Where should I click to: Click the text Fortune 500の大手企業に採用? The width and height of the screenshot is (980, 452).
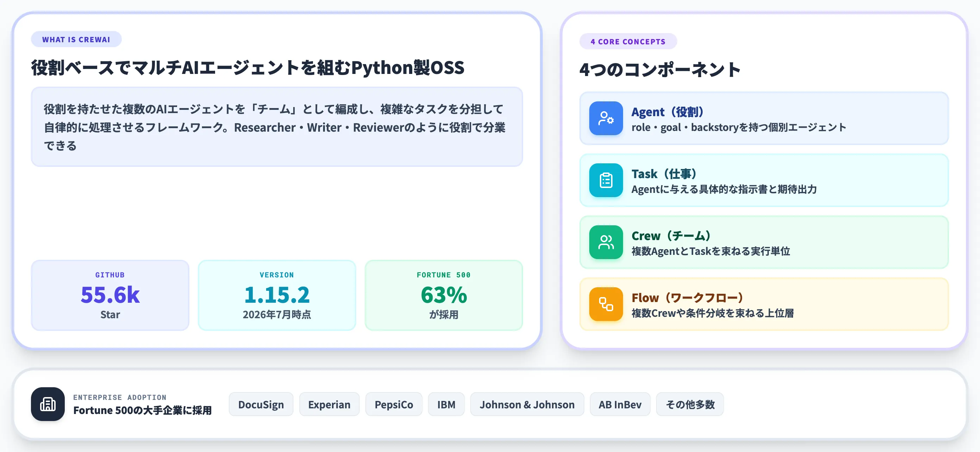coord(142,410)
